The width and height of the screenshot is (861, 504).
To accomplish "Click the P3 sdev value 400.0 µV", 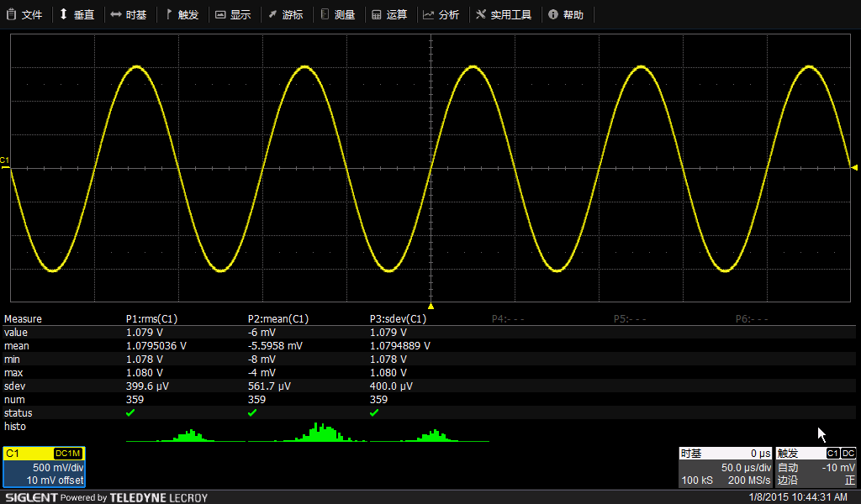I will 391,386.
